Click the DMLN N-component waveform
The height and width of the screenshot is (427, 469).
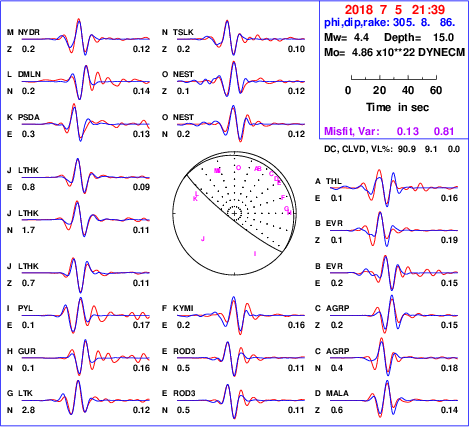(x=86, y=82)
